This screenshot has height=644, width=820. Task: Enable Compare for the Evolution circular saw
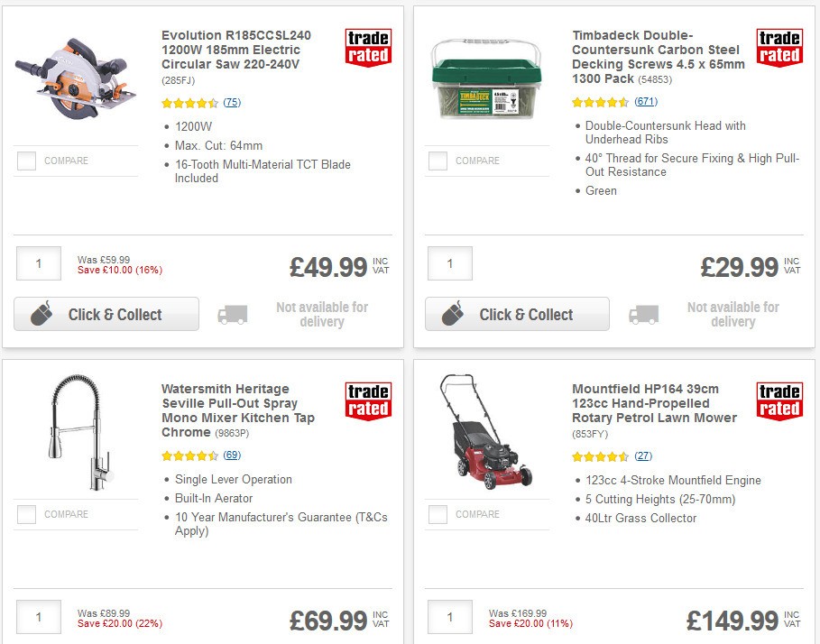pyautogui.click(x=26, y=161)
